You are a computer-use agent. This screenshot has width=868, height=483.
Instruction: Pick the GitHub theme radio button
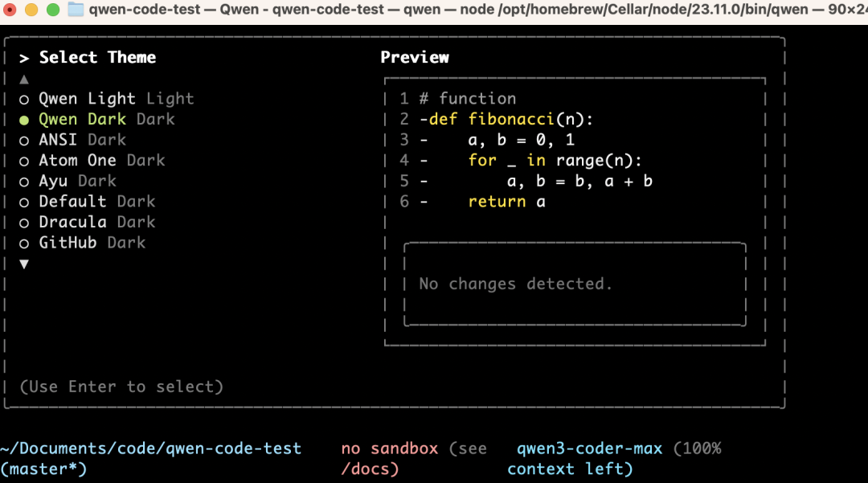point(24,244)
